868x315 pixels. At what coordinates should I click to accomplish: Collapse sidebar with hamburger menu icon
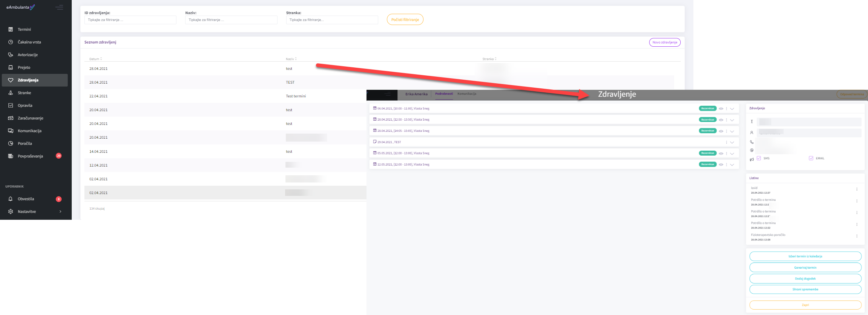coord(59,7)
